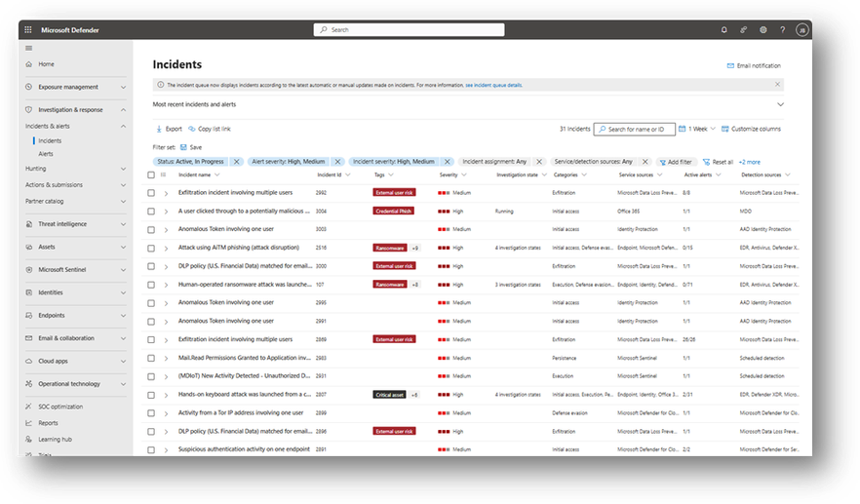The width and height of the screenshot is (860, 504).
Task: Open the Alerts page in sidebar
Action: [x=46, y=154]
